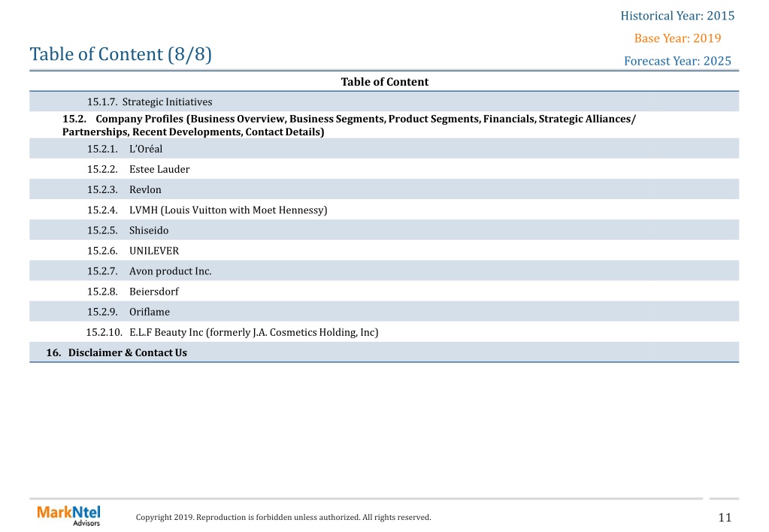Click the "Historical Year: 2015" label

[x=677, y=16]
